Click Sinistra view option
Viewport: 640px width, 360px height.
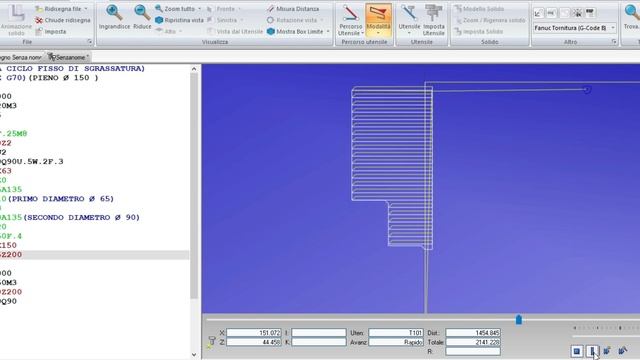pyautogui.click(x=225, y=20)
